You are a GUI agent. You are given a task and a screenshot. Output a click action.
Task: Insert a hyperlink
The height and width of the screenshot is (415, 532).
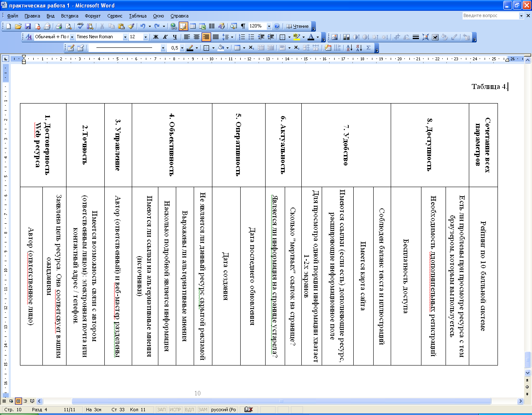(x=173, y=26)
